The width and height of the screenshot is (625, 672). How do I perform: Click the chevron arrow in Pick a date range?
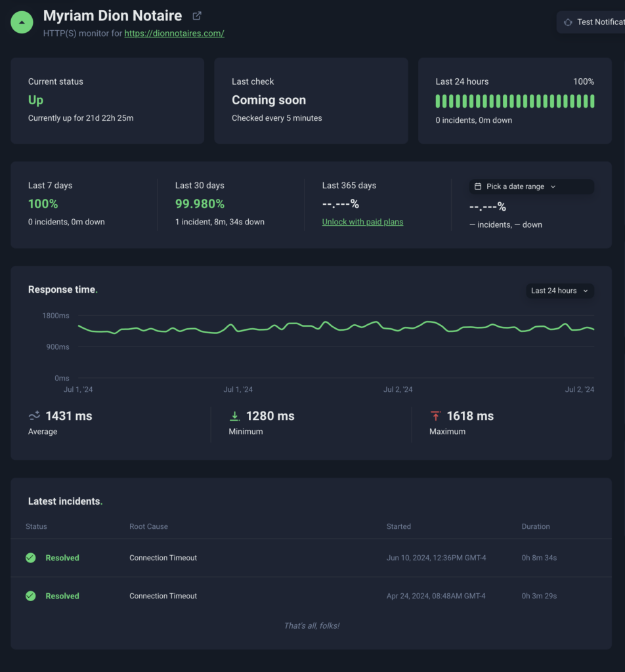pyautogui.click(x=553, y=186)
